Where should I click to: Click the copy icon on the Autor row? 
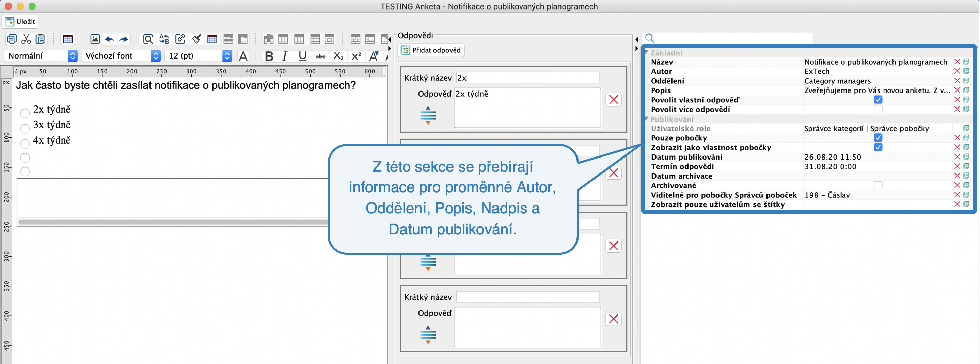[966, 71]
